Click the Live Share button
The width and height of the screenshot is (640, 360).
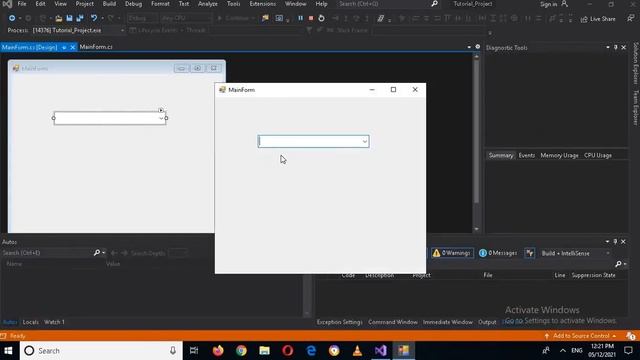[598, 19]
